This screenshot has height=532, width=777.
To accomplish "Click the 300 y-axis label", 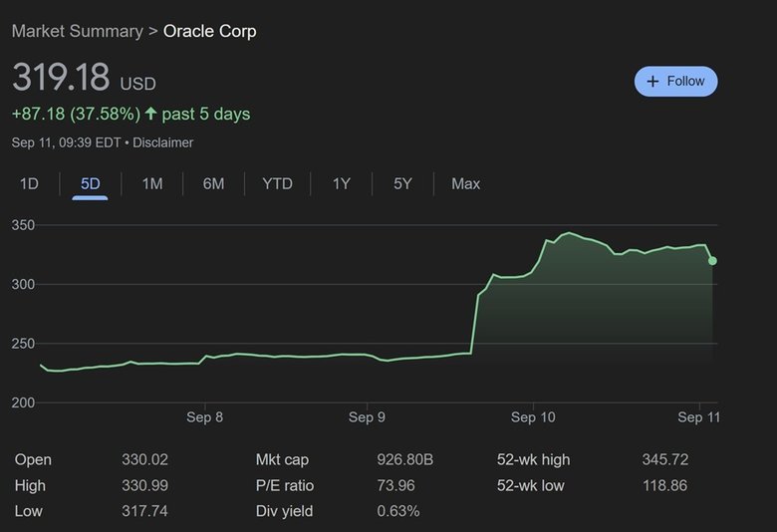I will coord(23,284).
